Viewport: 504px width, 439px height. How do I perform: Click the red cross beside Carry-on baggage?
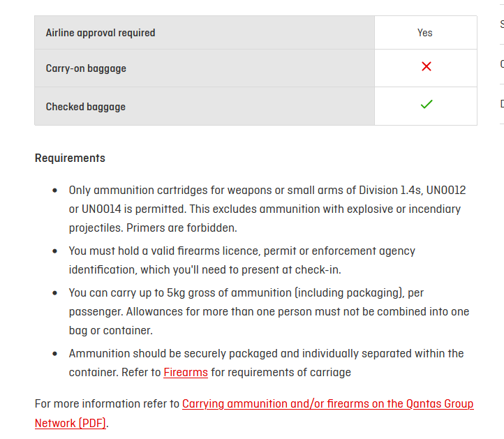pyautogui.click(x=426, y=67)
